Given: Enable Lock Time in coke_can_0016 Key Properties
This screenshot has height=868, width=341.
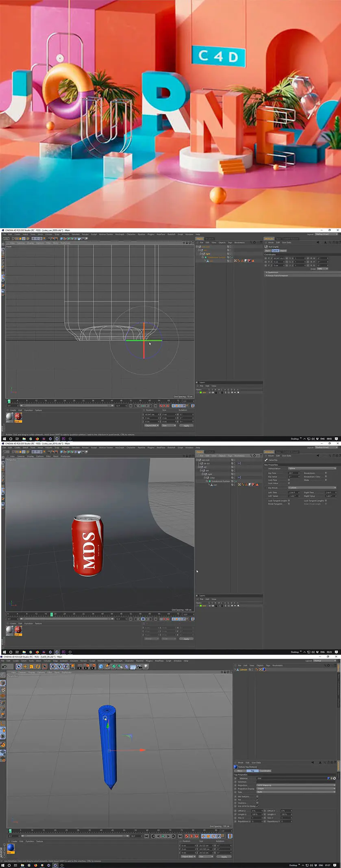Looking at the screenshot, I should (x=289, y=480).
